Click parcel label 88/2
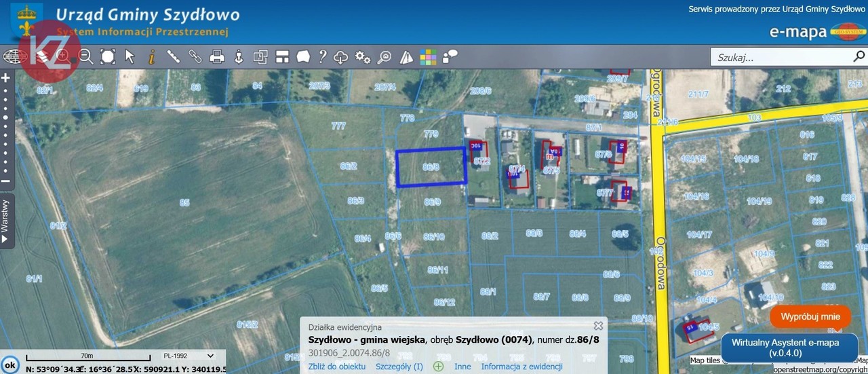This screenshot has width=868, height=374. click(x=490, y=236)
